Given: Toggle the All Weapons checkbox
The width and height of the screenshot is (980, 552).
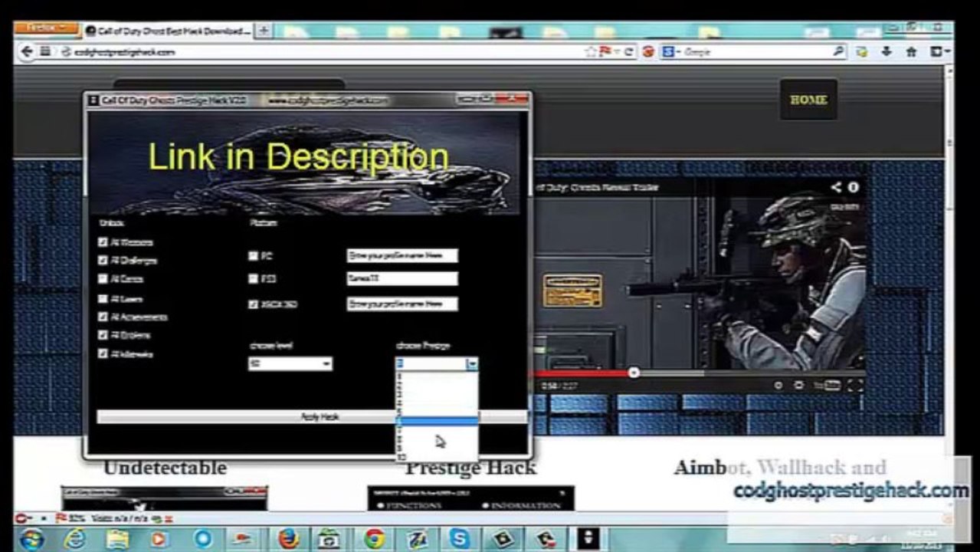Looking at the screenshot, I should tap(103, 242).
